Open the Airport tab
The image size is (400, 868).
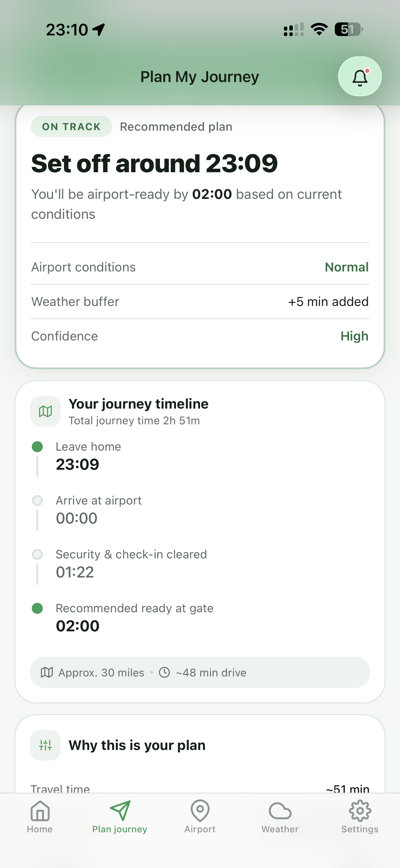[200, 817]
